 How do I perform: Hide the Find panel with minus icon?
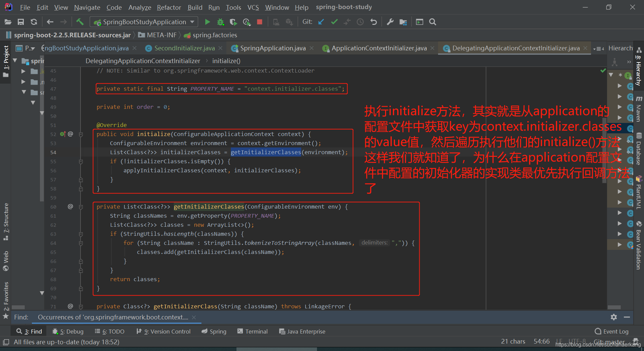point(627,317)
